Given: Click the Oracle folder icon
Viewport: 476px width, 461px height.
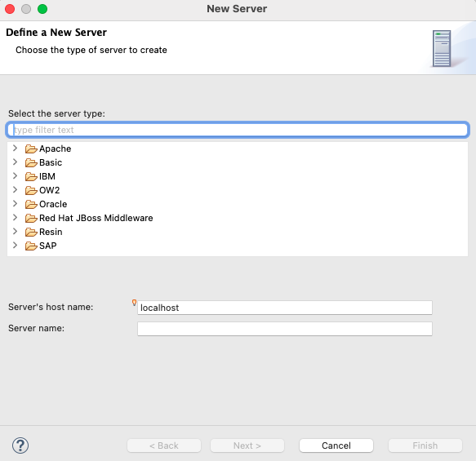Looking at the screenshot, I should tap(31, 205).
